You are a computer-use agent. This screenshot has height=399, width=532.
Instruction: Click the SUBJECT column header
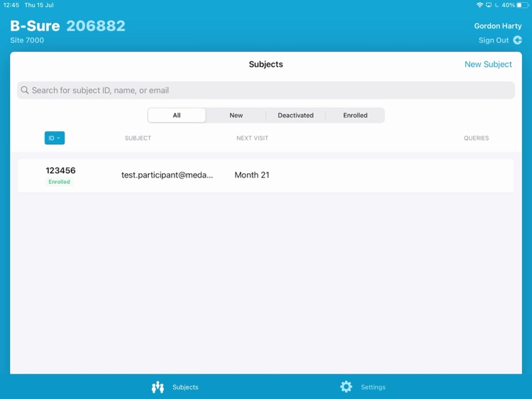click(138, 138)
